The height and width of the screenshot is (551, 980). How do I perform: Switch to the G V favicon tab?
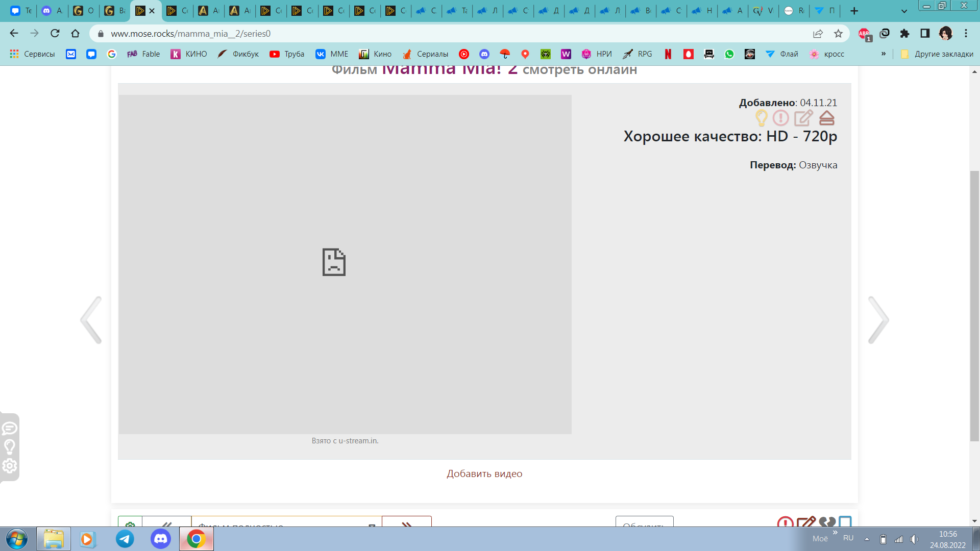763,11
